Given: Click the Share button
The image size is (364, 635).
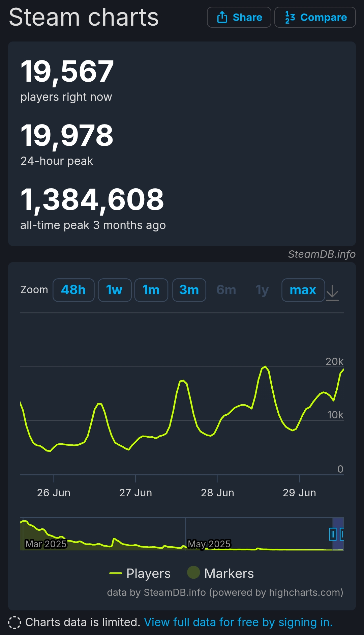Looking at the screenshot, I should 239,17.
